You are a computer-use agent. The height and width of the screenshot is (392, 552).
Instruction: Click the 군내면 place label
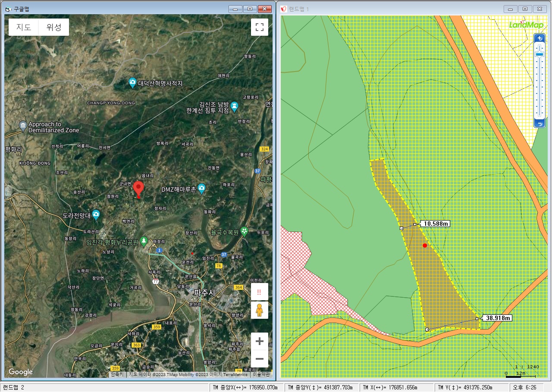[125, 184]
